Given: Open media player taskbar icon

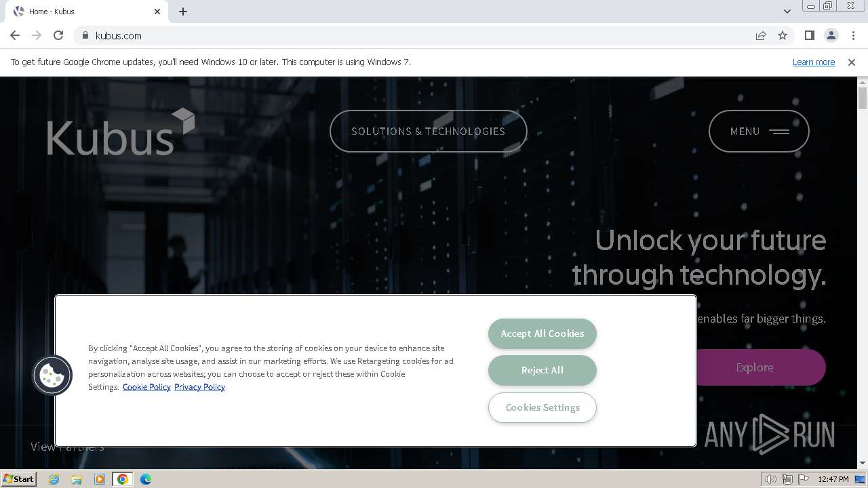Looking at the screenshot, I should pyautogui.click(x=100, y=479).
